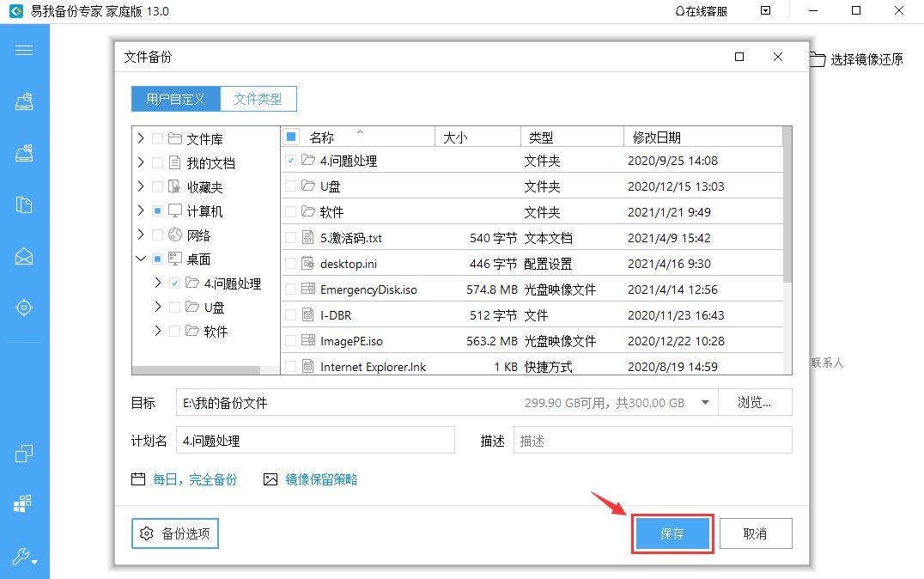Select 桌面 item in the tree
The width and height of the screenshot is (924, 579).
point(198,259)
